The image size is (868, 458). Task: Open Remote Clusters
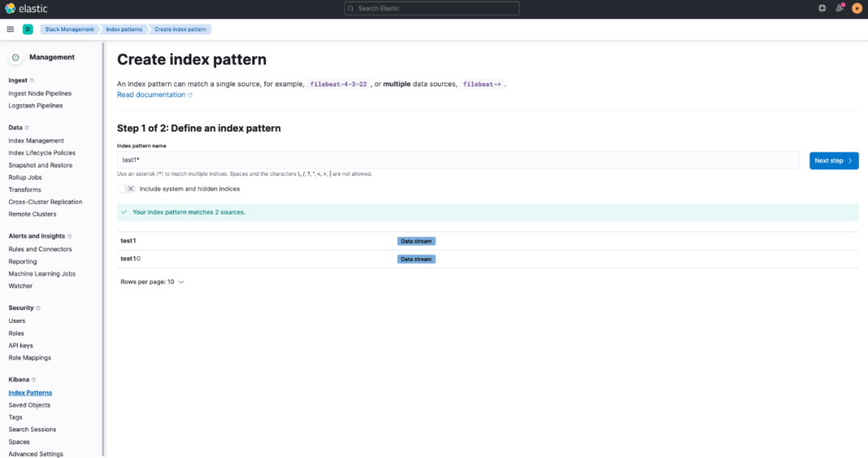(32, 214)
